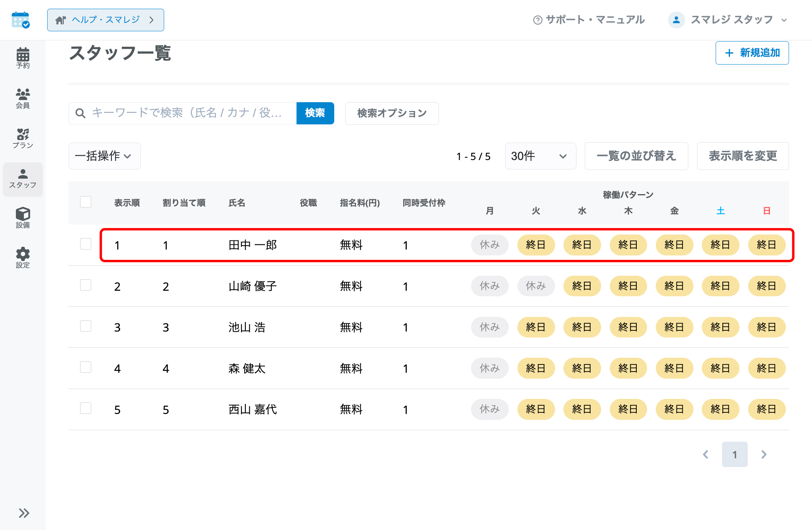
Task: Click the 表示順を変更 button
Action: [x=743, y=156]
